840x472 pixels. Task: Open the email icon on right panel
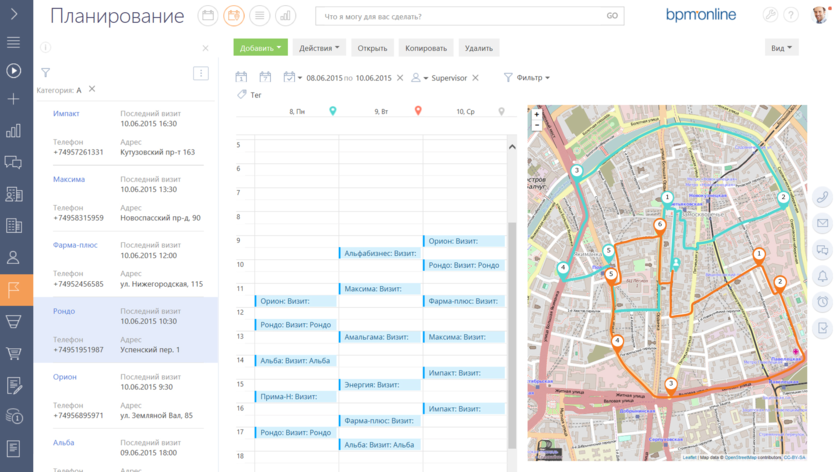[x=823, y=223]
